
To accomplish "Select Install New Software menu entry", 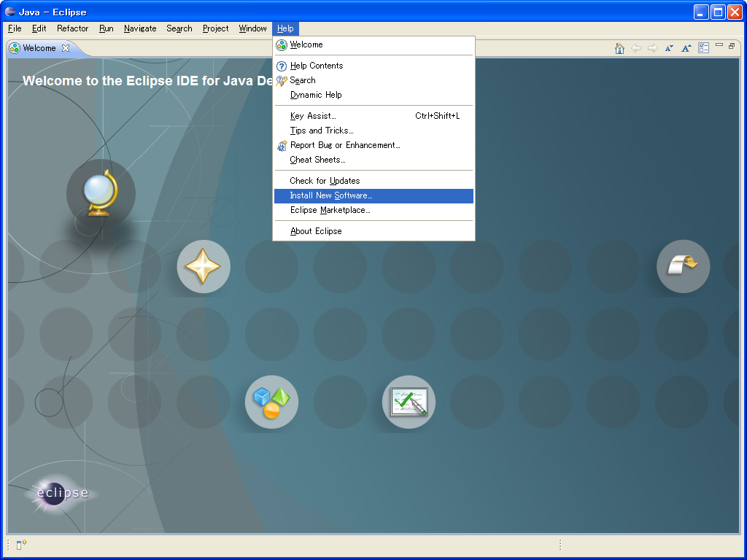I will tap(330, 195).
